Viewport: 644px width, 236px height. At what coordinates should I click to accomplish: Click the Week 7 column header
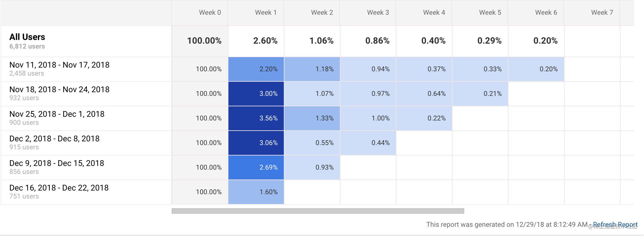click(x=602, y=13)
